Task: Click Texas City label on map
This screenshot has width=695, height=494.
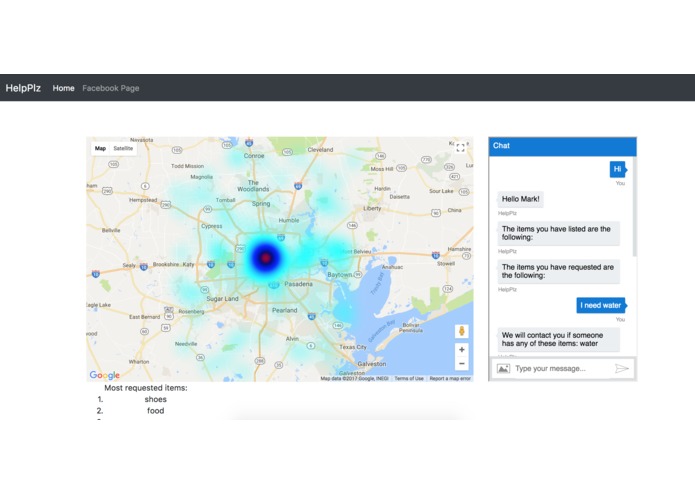Action: (353, 347)
